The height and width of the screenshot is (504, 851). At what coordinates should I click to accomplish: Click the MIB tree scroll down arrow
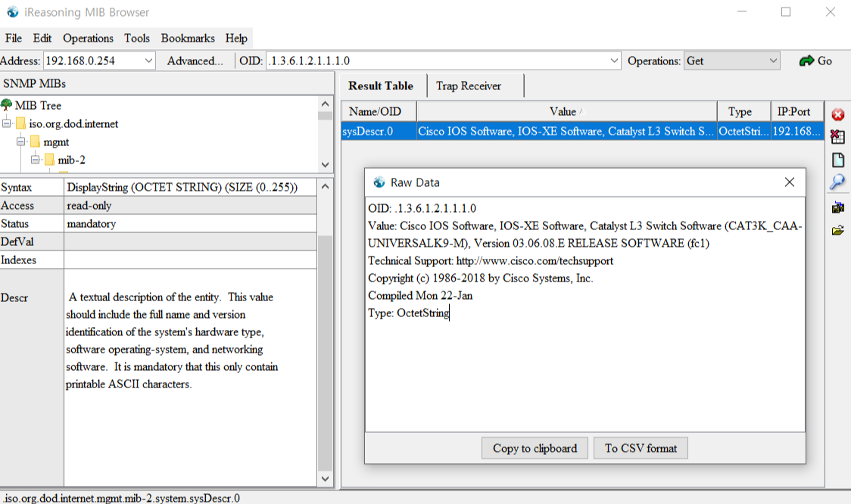[x=325, y=165]
